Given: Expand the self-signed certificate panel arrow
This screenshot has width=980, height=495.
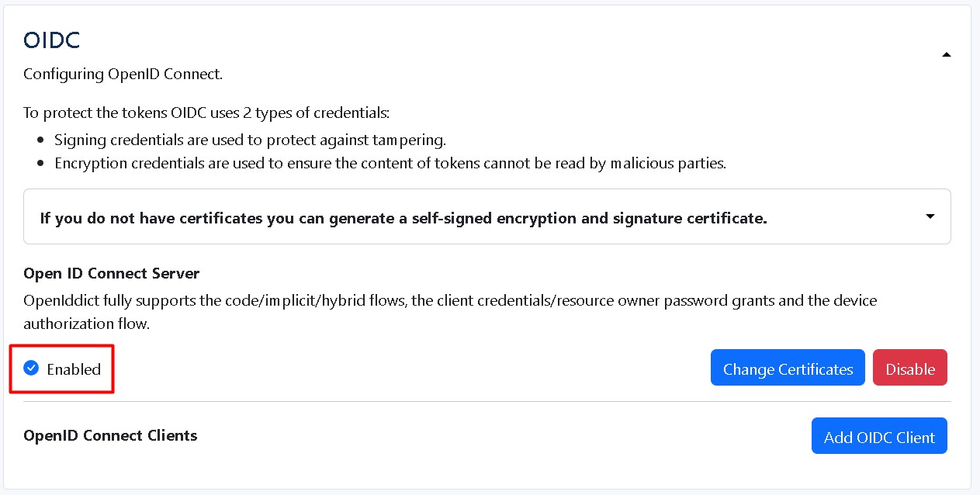Looking at the screenshot, I should pos(930,216).
